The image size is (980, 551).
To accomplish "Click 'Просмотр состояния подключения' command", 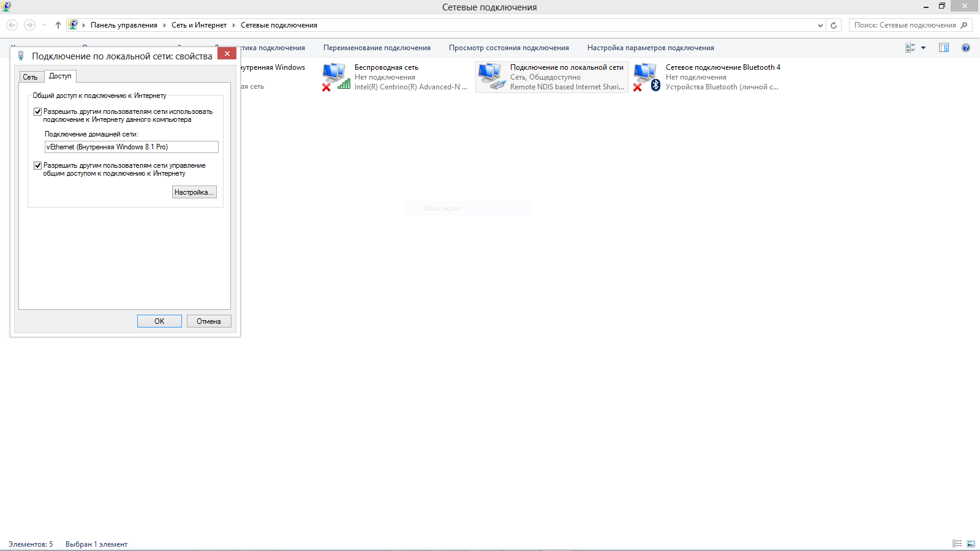I will point(509,48).
